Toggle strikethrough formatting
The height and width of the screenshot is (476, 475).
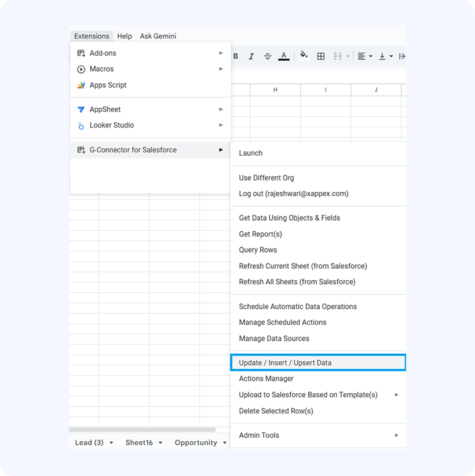pos(267,56)
